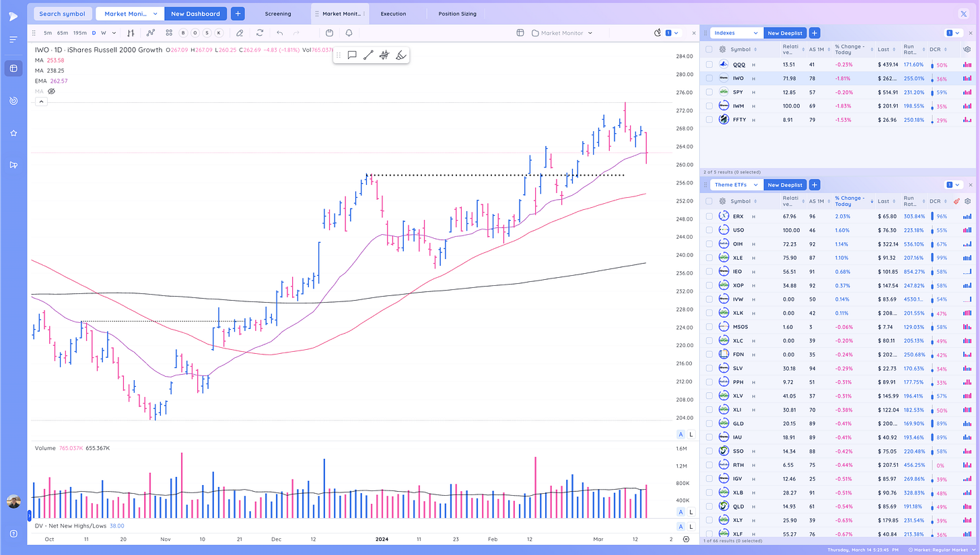Check the SPY row checkbox
Viewport: 980px width, 555px height.
709,92
